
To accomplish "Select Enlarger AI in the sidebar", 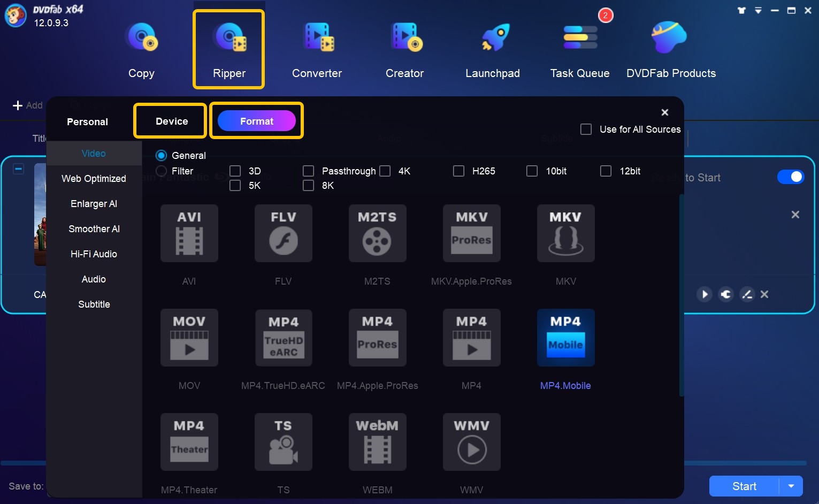I will point(94,204).
